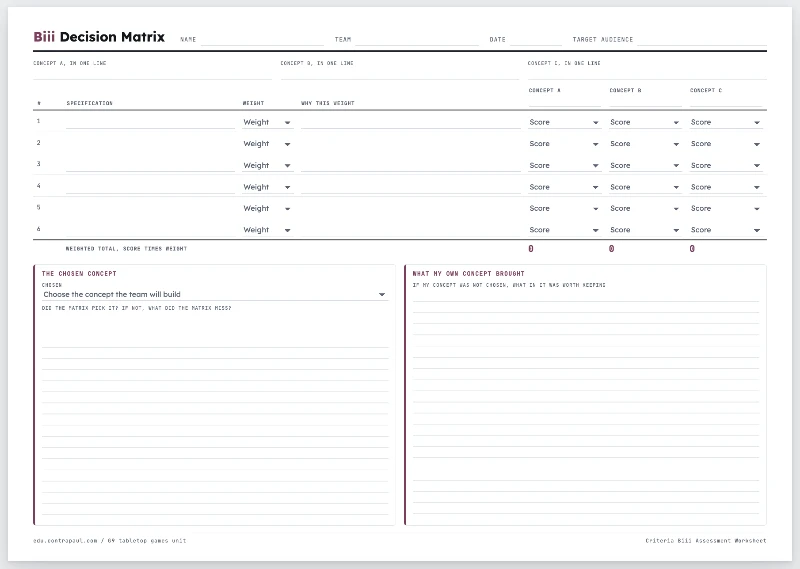Click the Specification field in row 3
This screenshot has height=569, width=800.
(151, 165)
